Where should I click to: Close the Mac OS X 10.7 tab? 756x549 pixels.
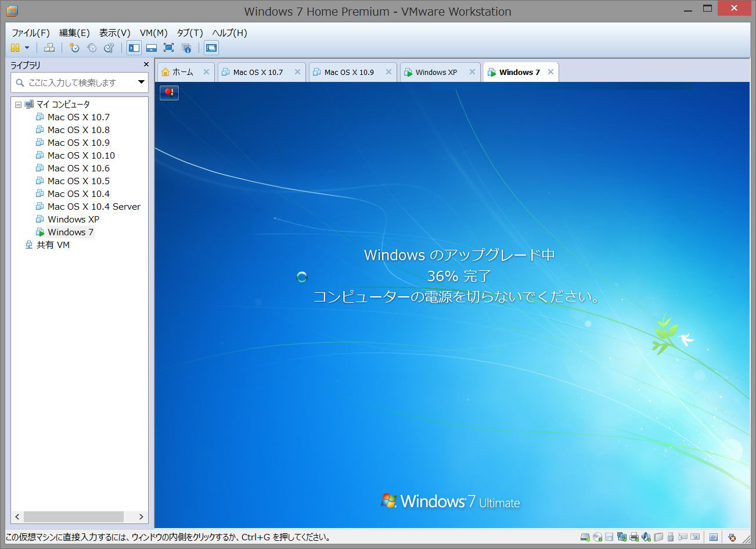297,72
